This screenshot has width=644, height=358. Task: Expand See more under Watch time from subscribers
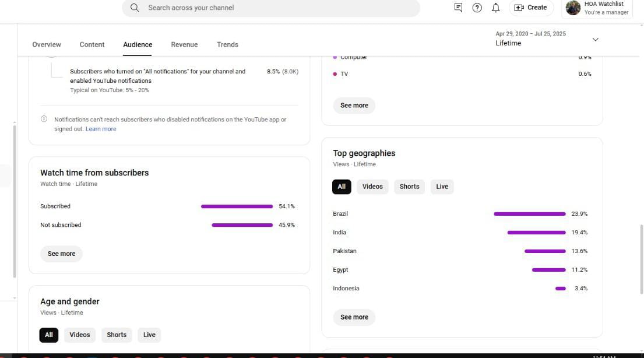pyautogui.click(x=61, y=254)
